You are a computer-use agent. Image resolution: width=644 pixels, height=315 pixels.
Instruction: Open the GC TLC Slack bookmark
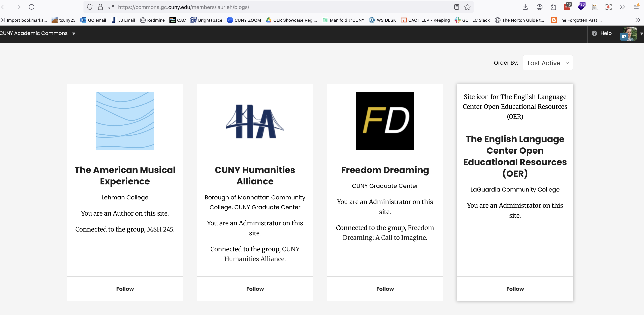click(x=472, y=20)
